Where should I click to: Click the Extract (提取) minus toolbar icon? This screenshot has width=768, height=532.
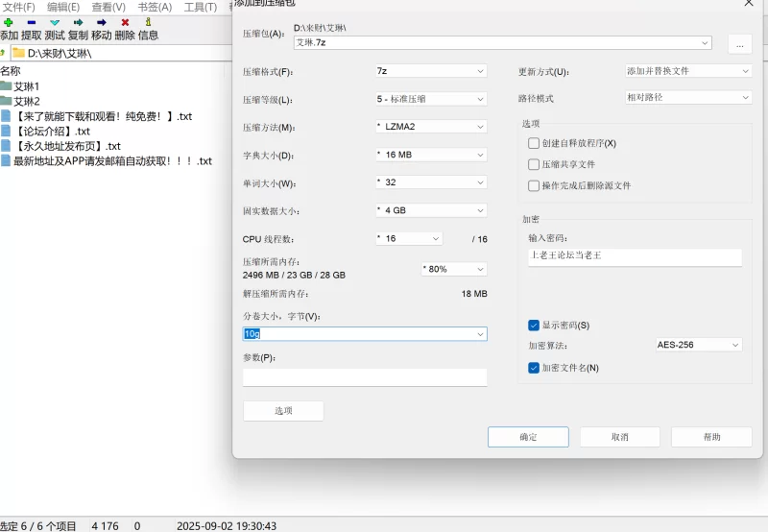pos(32,22)
